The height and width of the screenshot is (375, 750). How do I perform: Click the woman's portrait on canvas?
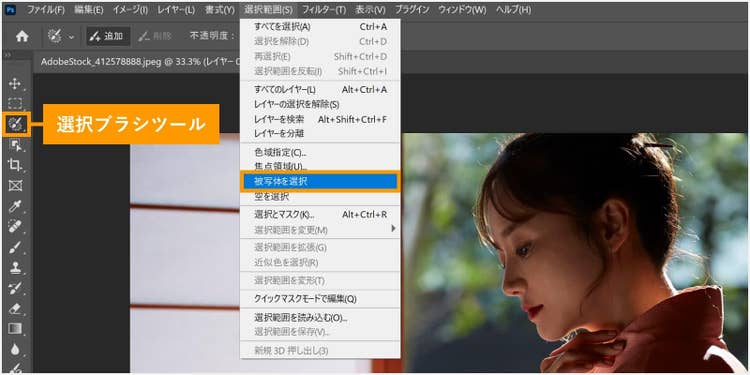575,253
